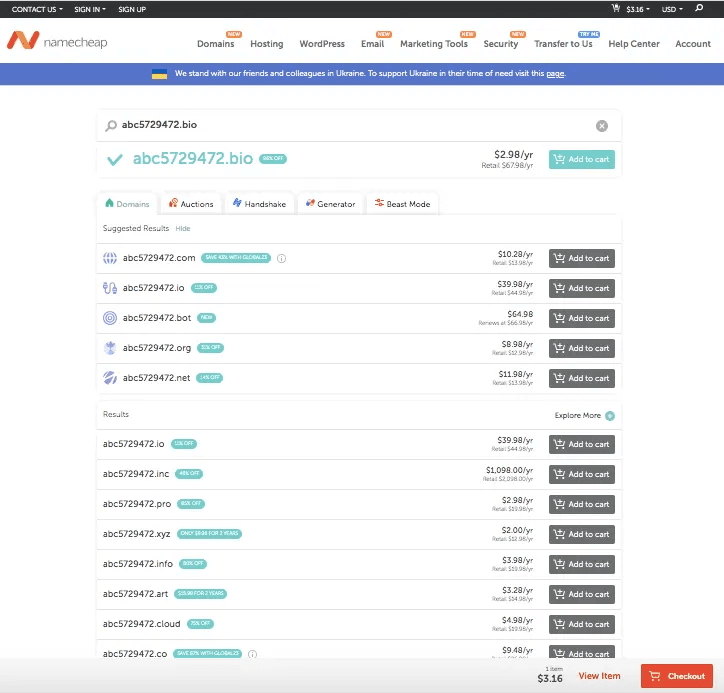Open the Sign In dropdown
The image size is (724, 693).
pyautogui.click(x=90, y=9)
